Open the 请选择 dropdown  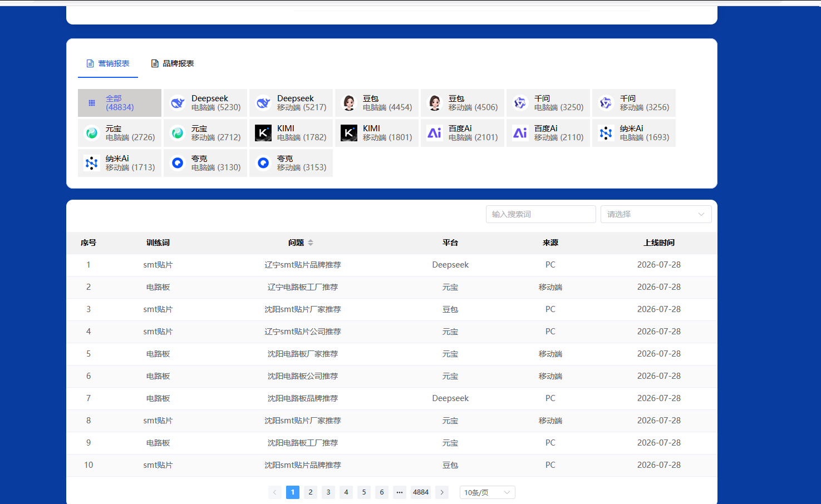pos(656,214)
